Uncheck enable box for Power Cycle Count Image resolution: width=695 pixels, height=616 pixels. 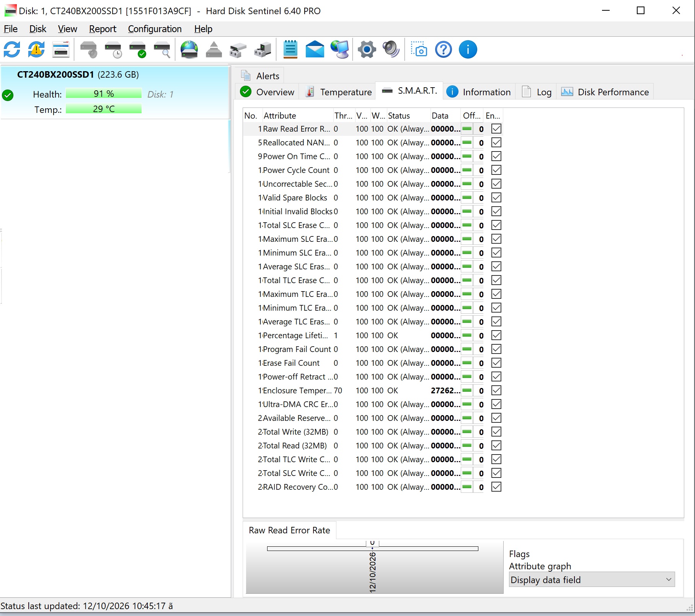pyautogui.click(x=496, y=170)
